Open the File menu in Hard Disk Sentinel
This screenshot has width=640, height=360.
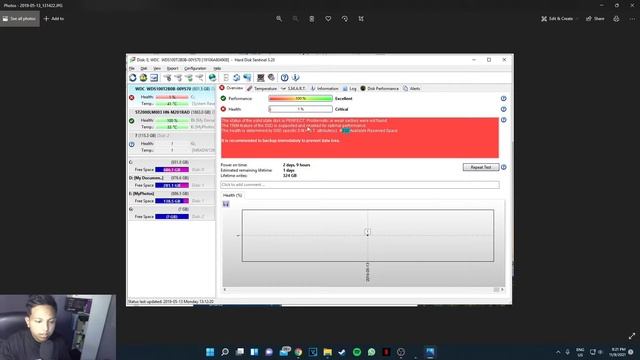(x=132, y=68)
